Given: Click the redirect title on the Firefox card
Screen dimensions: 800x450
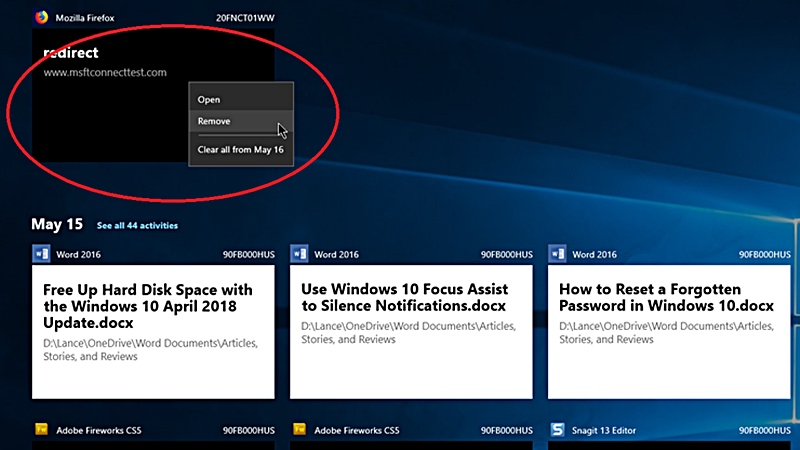Looking at the screenshot, I should pos(71,52).
